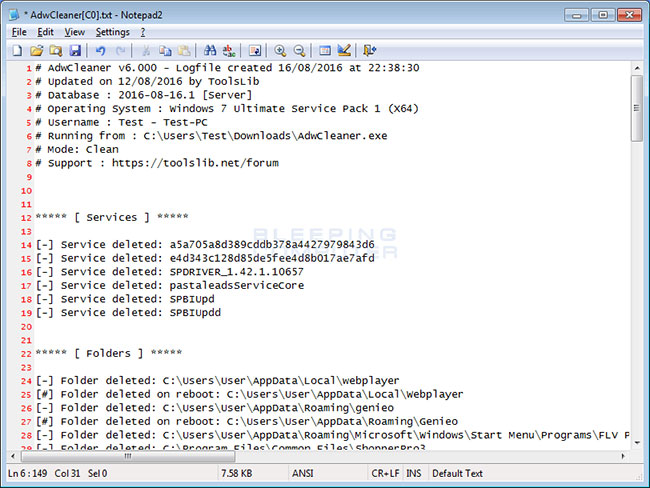Image resolution: width=650 pixels, height=488 pixels.
Task: Click the SPBIUpdd service line
Action: click(128, 313)
